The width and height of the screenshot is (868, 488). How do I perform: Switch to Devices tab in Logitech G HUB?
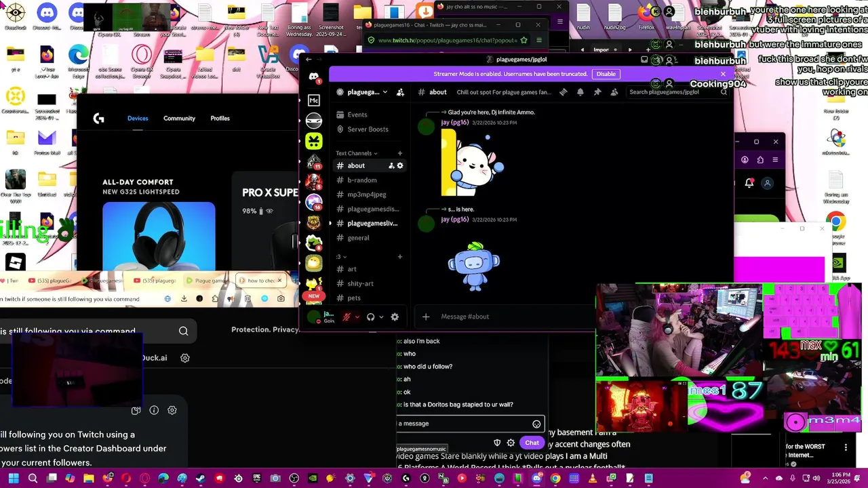[138, 118]
